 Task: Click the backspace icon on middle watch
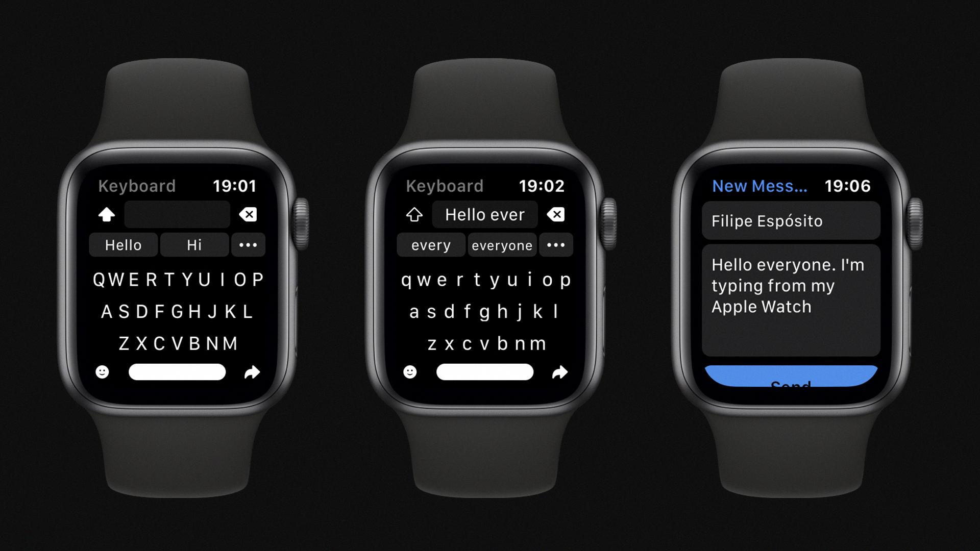(556, 214)
